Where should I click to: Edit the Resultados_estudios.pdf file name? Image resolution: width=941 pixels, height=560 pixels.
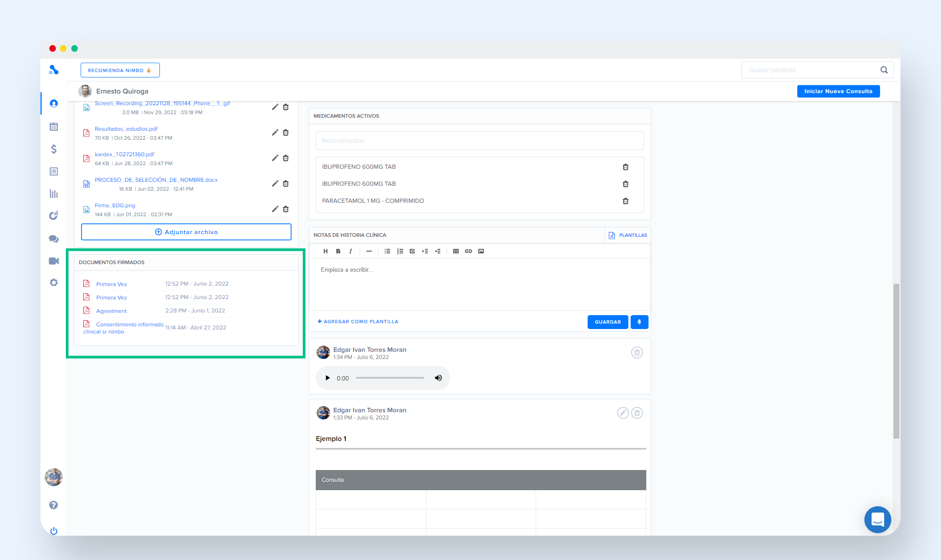click(275, 133)
